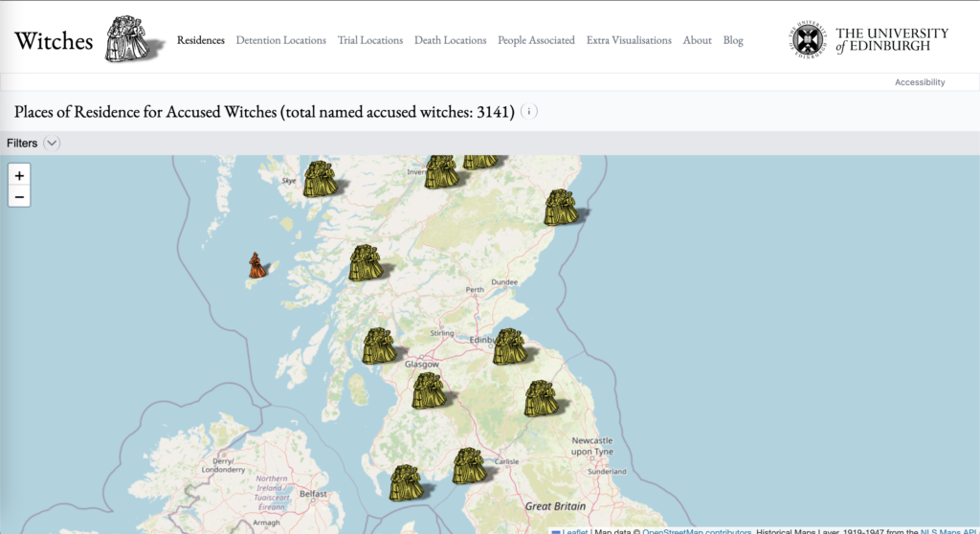
Task: Open the People Associated tab
Action: pyautogui.click(x=536, y=40)
